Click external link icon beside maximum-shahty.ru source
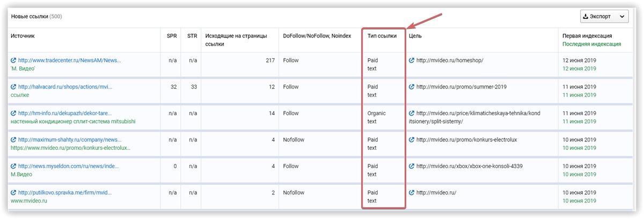The width and height of the screenshot is (644, 219). (13, 140)
